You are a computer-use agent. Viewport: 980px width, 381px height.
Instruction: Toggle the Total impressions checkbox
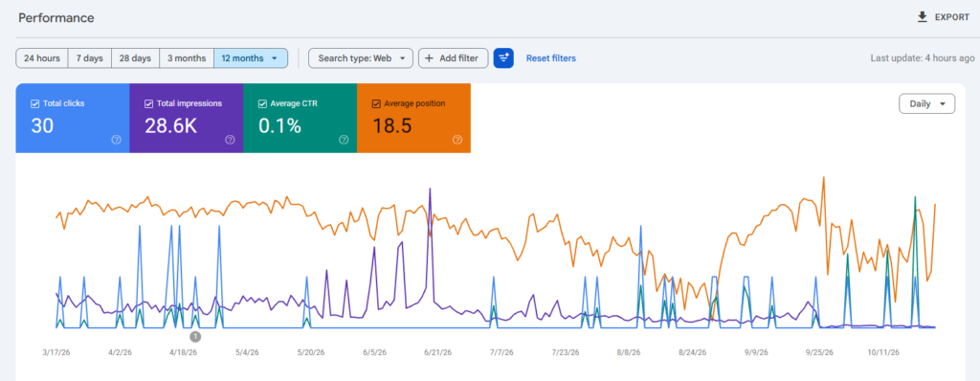click(x=148, y=103)
